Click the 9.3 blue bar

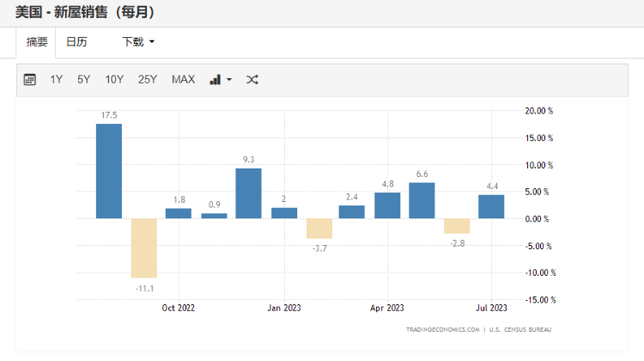(x=248, y=193)
